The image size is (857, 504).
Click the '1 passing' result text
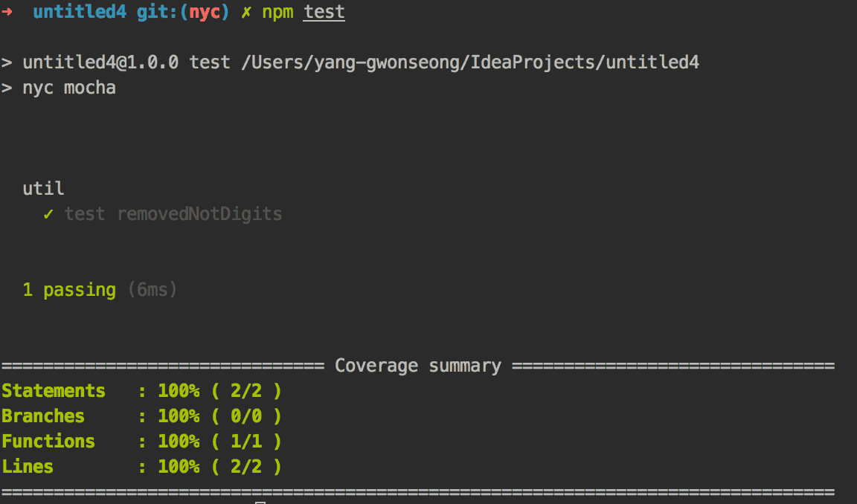[x=69, y=290]
